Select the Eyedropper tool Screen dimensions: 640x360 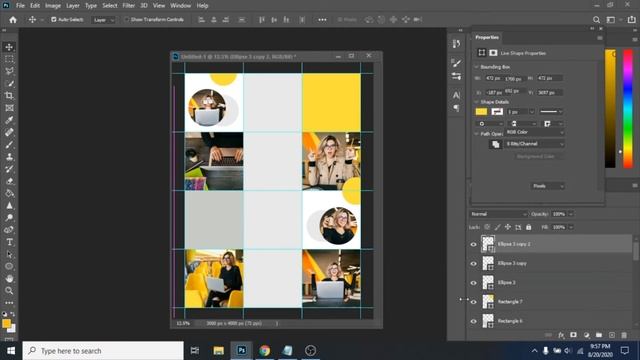(x=9, y=120)
